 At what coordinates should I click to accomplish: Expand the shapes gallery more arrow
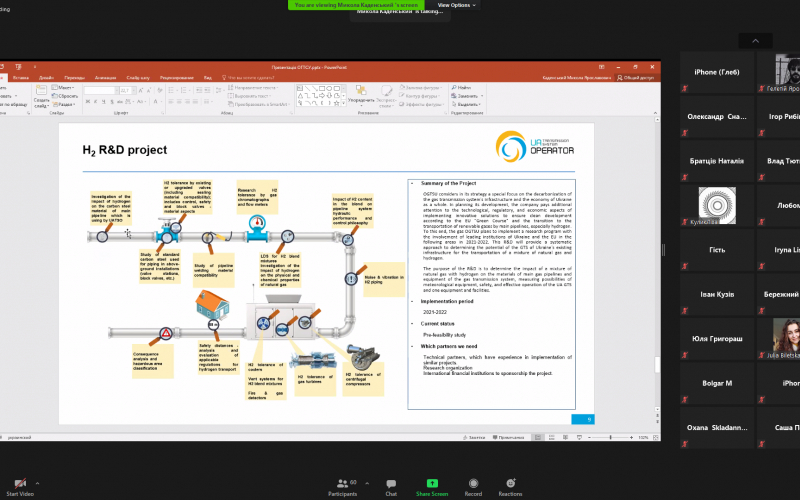(343, 103)
